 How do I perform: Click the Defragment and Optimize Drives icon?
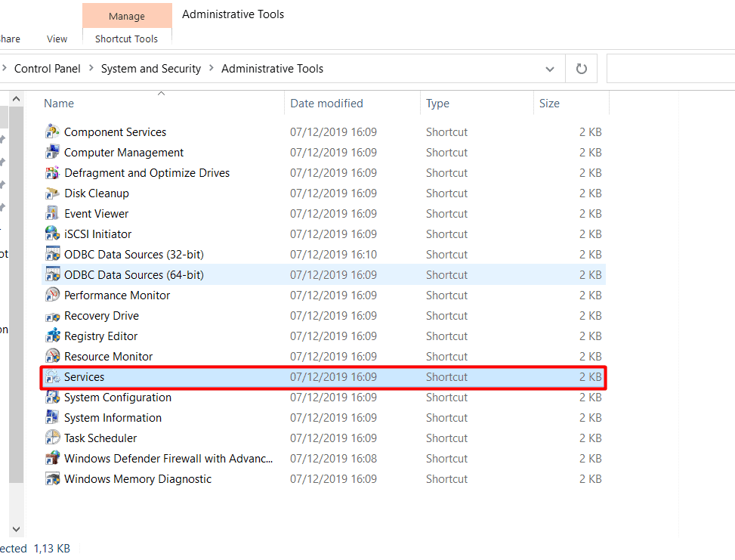tap(52, 172)
